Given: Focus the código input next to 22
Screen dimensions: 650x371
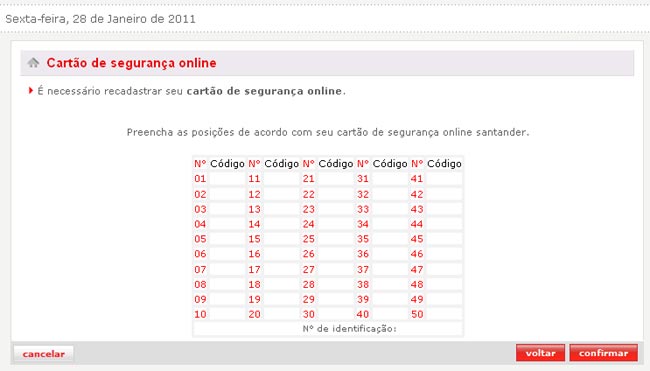Looking at the screenshot, I should [336, 194].
